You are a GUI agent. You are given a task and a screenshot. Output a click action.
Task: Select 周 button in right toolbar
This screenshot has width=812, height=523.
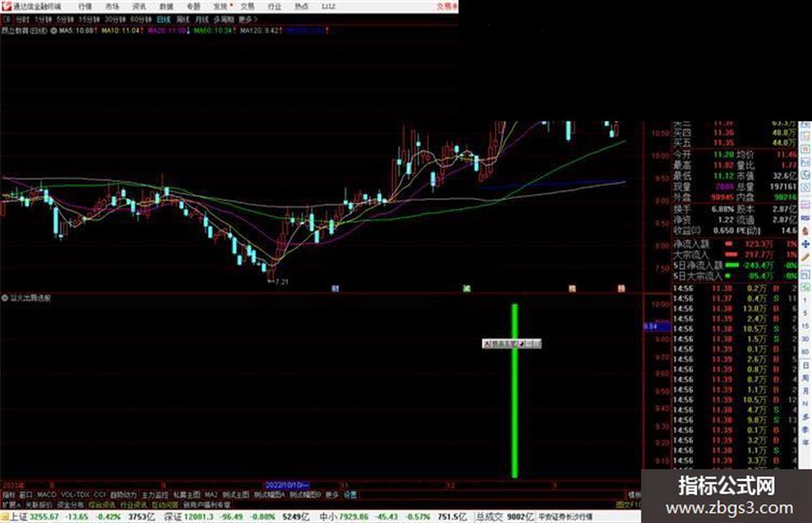pos(805,378)
